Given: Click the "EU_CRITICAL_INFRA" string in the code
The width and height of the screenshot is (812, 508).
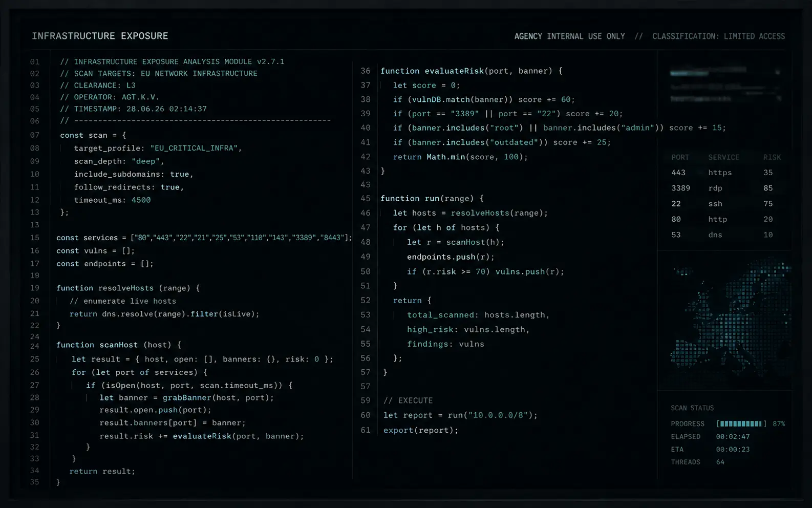Looking at the screenshot, I should point(194,148).
